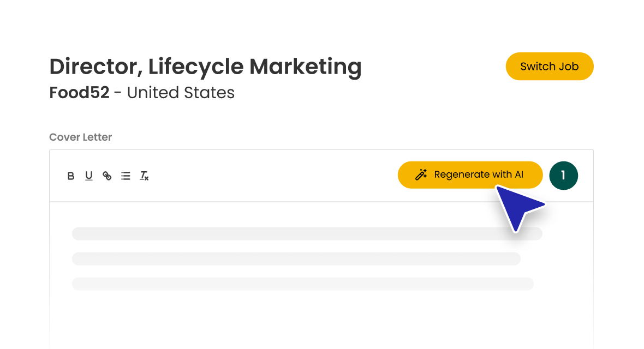Click the magic wand icon
644x349 pixels.
[x=421, y=174]
